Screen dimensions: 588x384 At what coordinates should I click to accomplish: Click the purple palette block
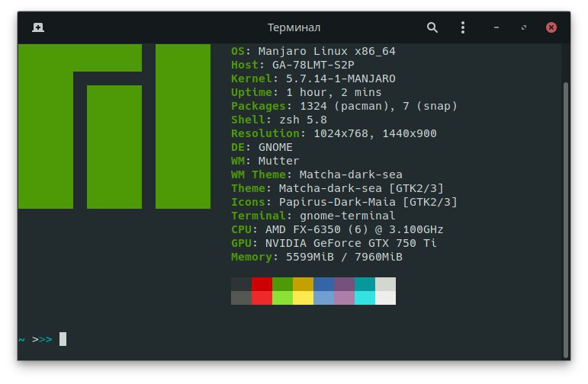(x=344, y=284)
